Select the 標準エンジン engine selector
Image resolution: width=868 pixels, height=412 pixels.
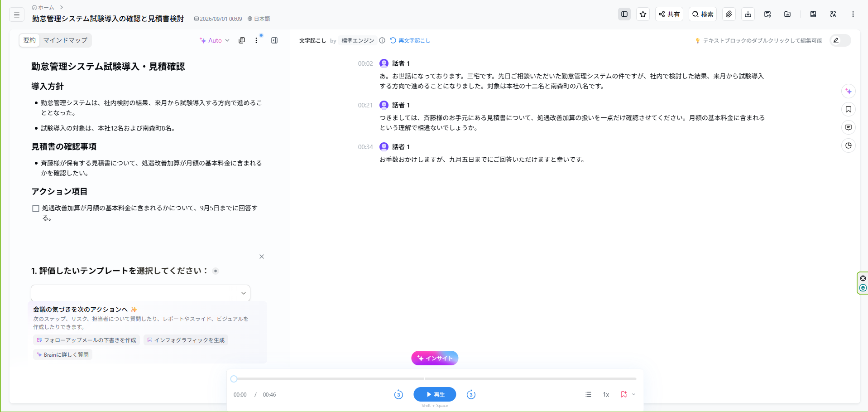click(x=358, y=40)
